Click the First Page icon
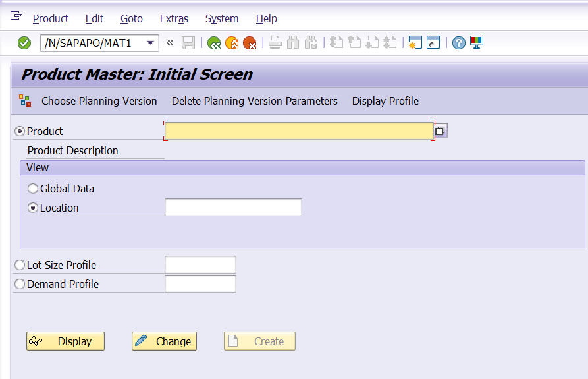 click(x=336, y=42)
